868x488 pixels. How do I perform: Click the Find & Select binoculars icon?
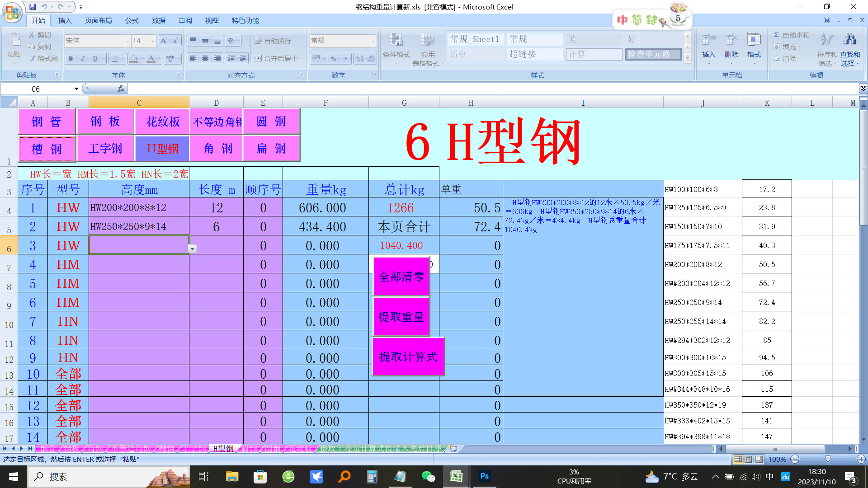tap(850, 40)
